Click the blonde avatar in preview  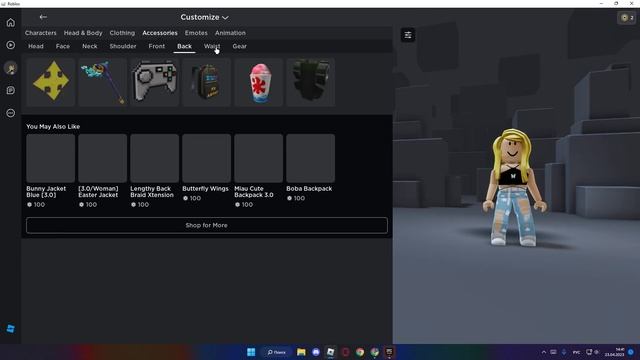coord(513,188)
